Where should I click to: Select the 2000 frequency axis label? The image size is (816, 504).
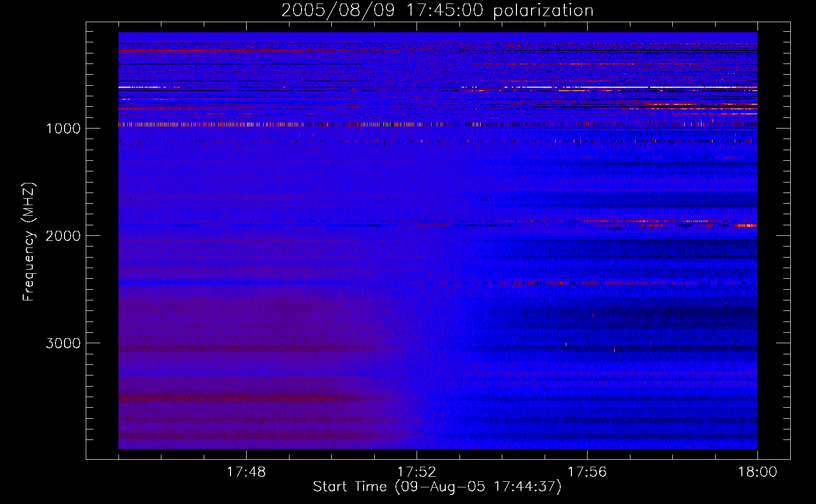(x=63, y=236)
